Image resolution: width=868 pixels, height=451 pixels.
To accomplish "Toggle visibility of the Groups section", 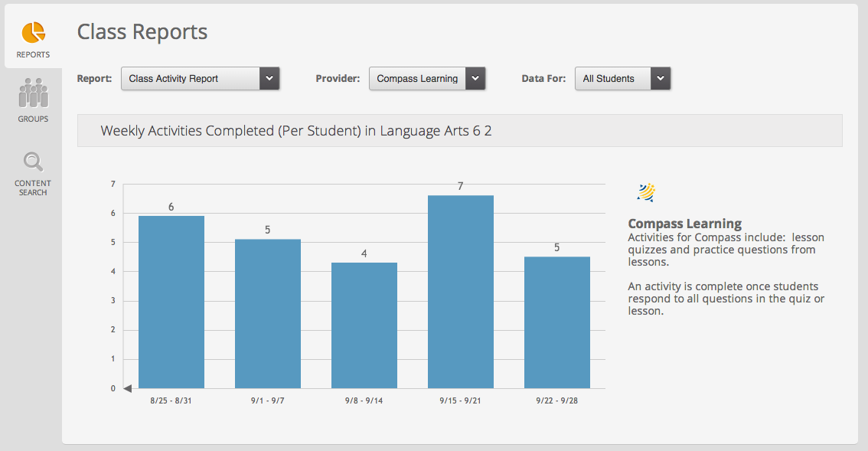I will click(x=32, y=98).
